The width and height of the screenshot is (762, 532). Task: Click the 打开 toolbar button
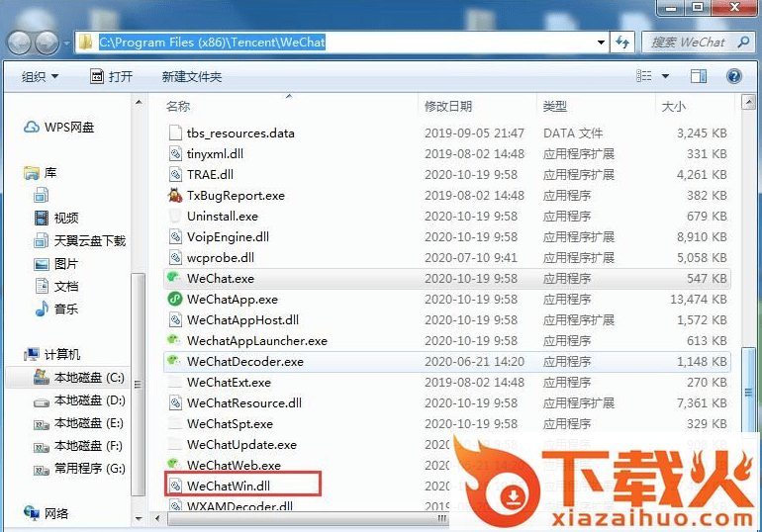pos(111,76)
